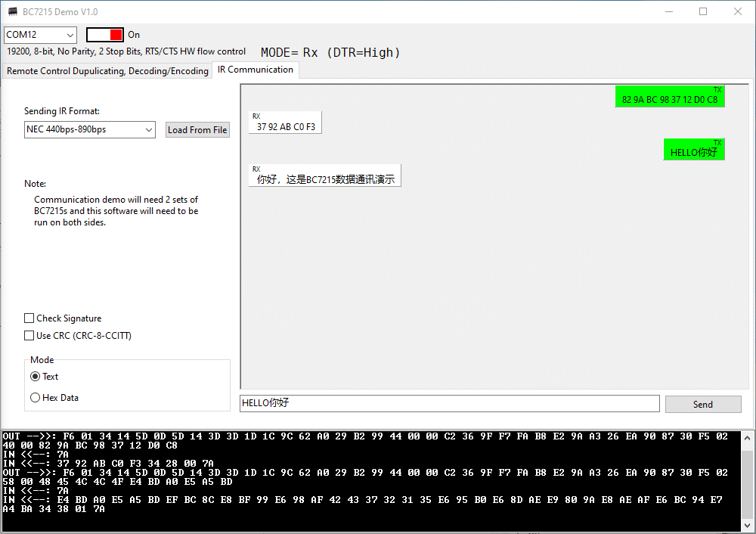Viewport: 756px width, 534px height.
Task: Click the TX message 82 9A BC 98 37 12 D0 C8
Action: point(670,97)
